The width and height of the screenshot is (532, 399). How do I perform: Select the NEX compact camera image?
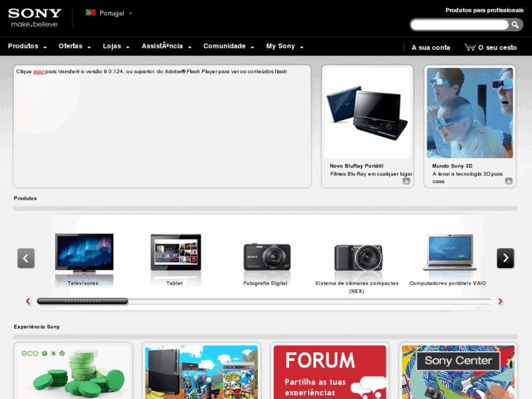(358, 258)
